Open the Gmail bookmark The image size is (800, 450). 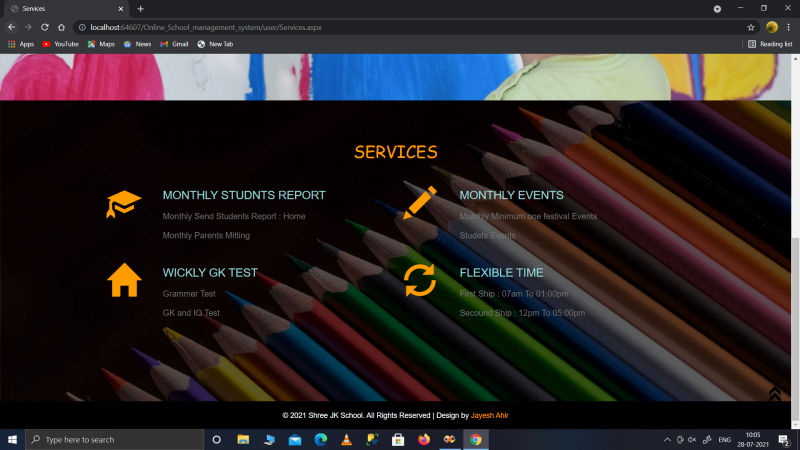174,44
